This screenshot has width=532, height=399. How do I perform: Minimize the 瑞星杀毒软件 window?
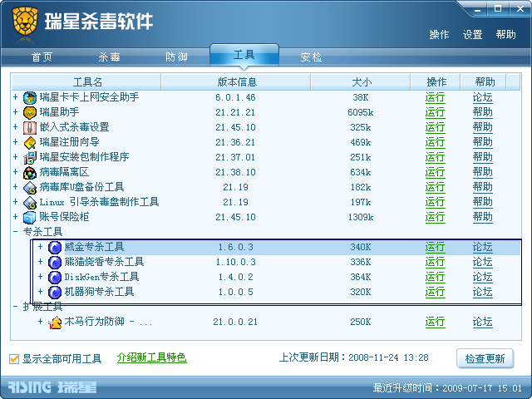pyautogui.click(x=478, y=9)
